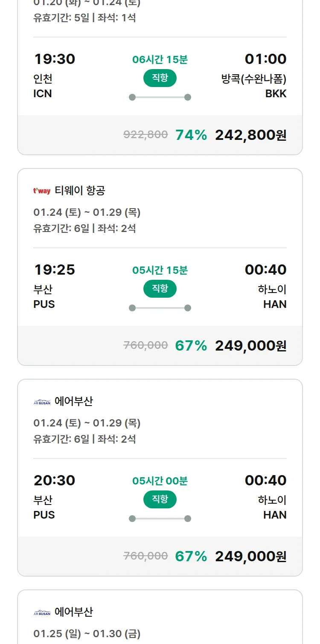Click the 74% discount label
The image size is (320, 644).
tap(191, 135)
